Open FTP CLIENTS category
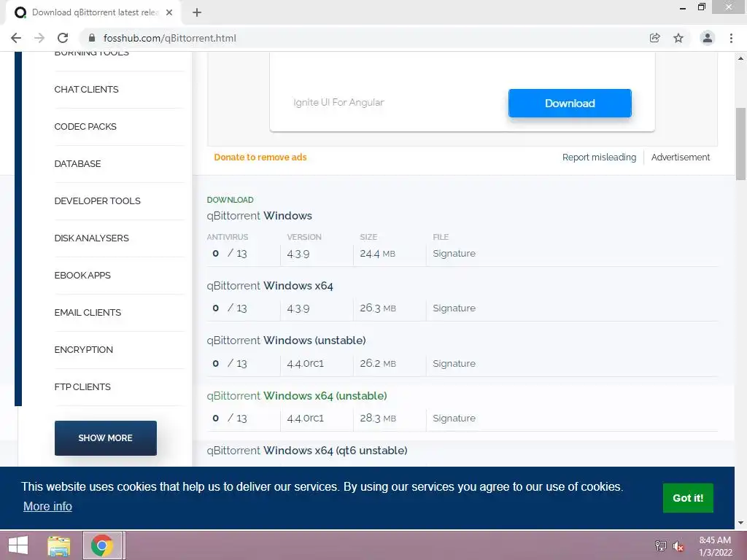The image size is (747, 560). coord(82,386)
